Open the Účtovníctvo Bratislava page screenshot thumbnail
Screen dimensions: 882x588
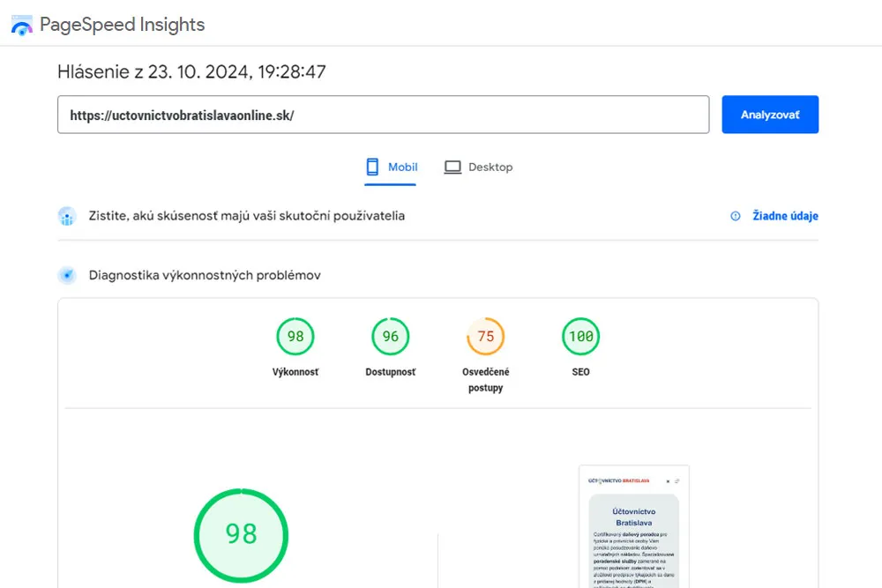click(x=634, y=526)
